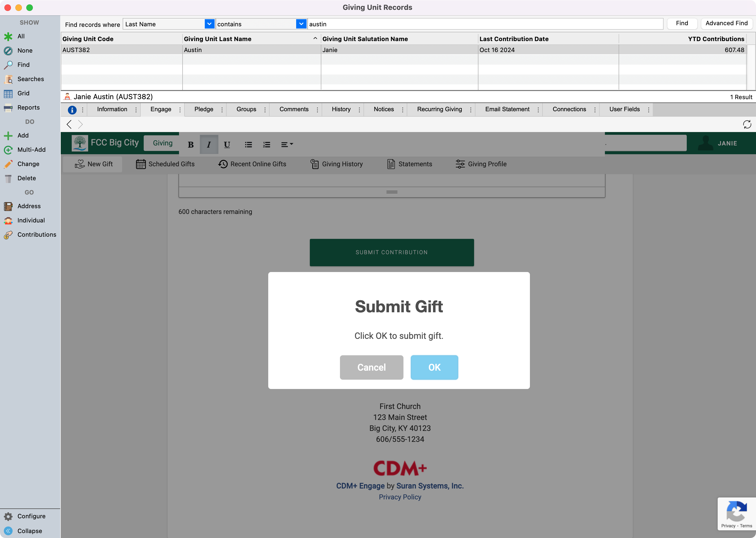Switch to the Recurring Giving tab

pyautogui.click(x=439, y=109)
